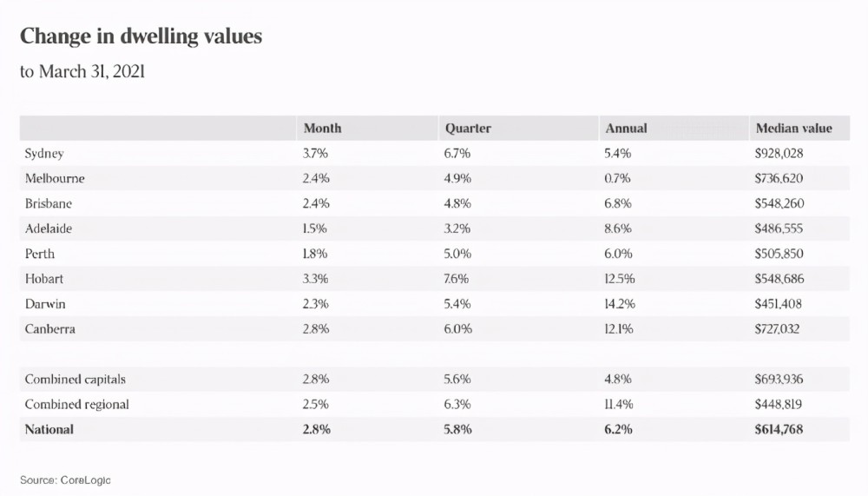Select the Sydney row label

(44, 153)
